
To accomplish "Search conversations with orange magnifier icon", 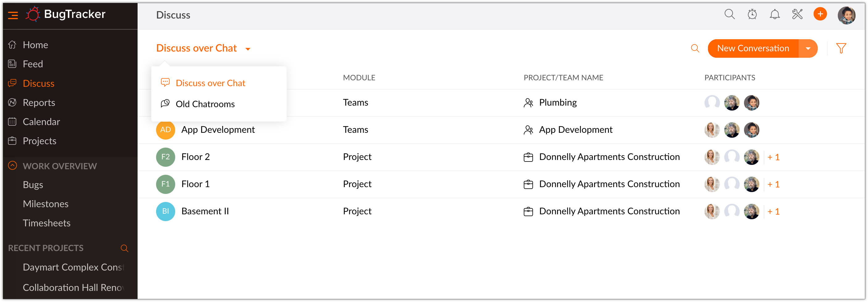I will [x=695, y=48].
